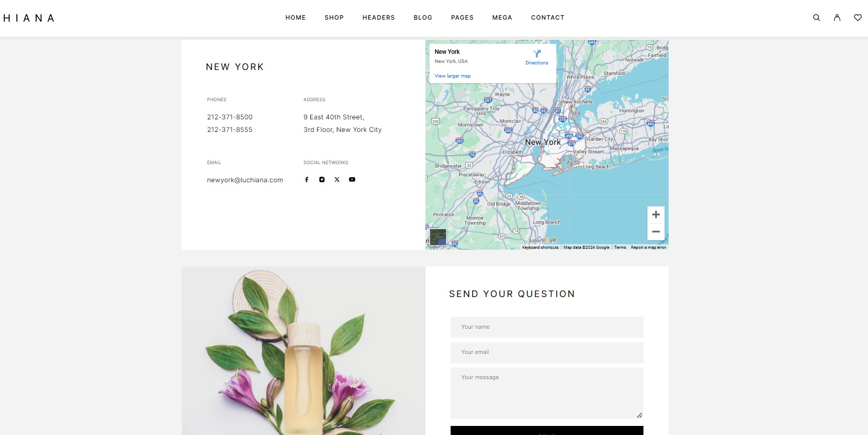Call phone number 212-371-8555
Screen dimensions: 868x435
230,130
